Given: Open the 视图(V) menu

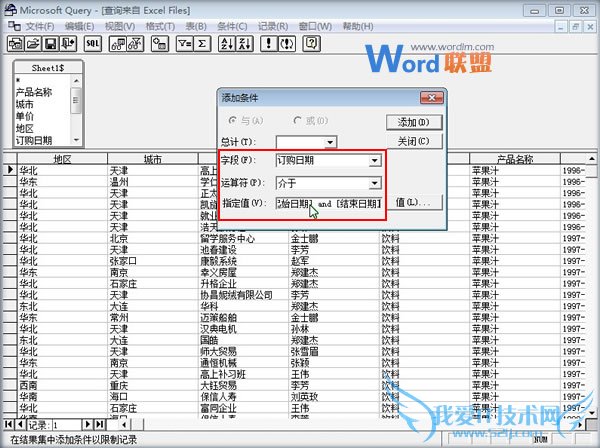Looking at the screenshot, I should (x=120, y=26).
